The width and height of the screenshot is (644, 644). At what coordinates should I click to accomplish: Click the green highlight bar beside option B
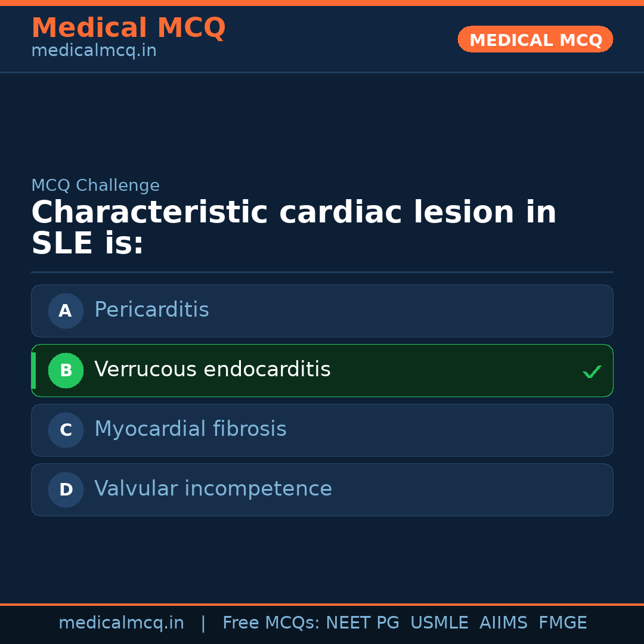click(33, 370)
